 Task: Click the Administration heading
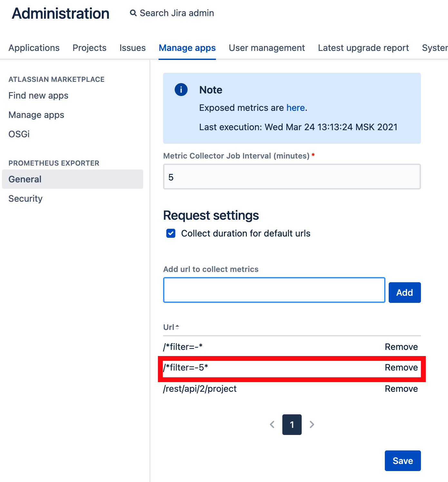coord(61,14)
